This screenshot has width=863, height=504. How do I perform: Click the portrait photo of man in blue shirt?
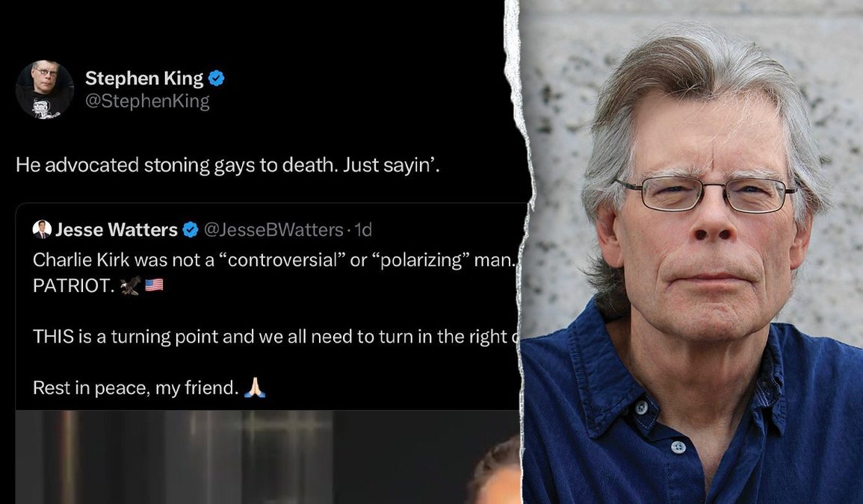(692, 252)
